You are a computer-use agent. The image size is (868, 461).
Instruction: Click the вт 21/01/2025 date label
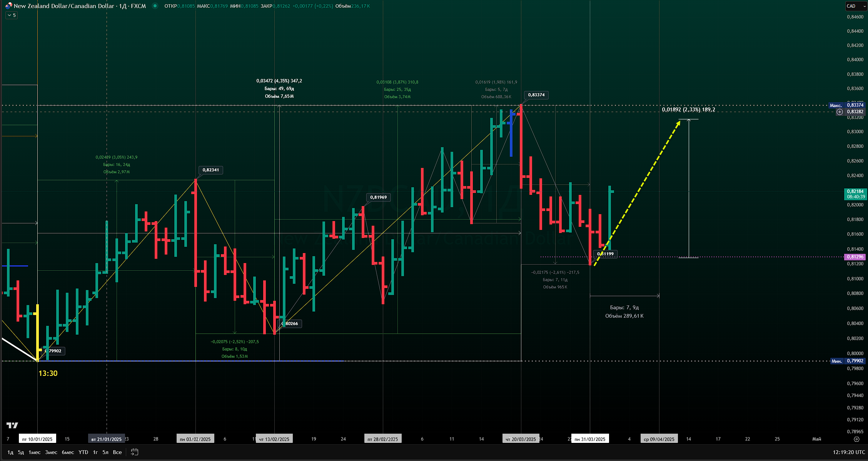pyautogui.click(x=107, y=439)
